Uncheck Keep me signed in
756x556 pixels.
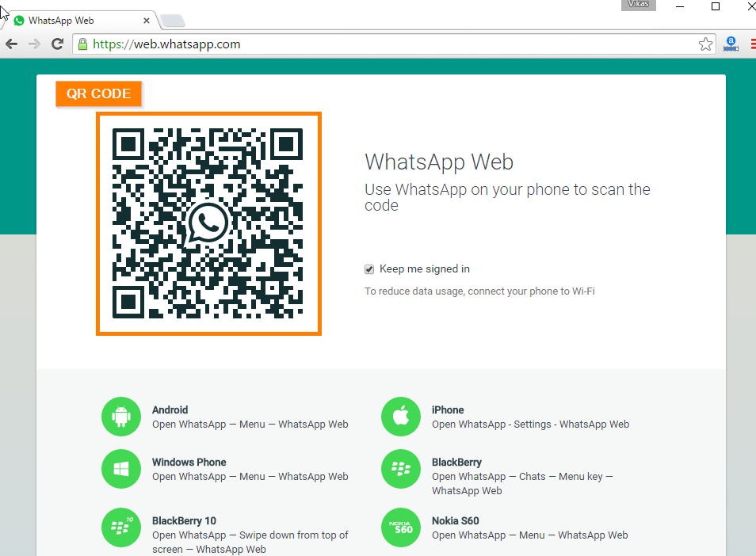tap(369, 269)
